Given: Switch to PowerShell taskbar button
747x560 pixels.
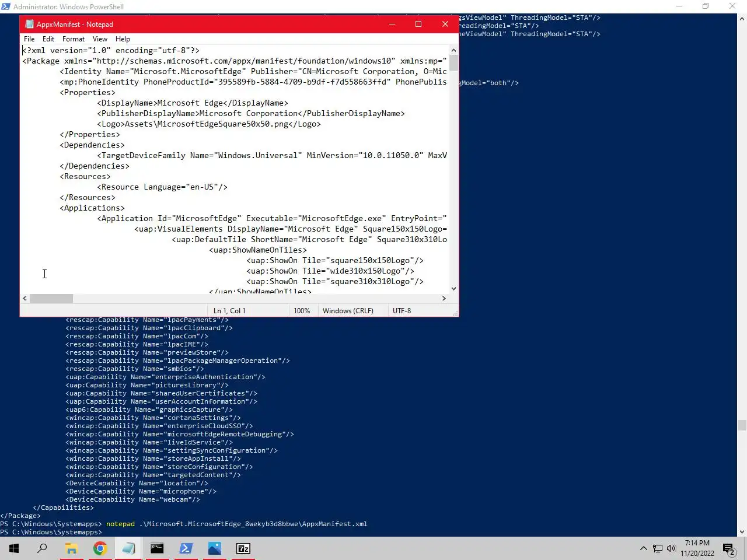Looking at the screenshot, I should tap(186, 548).
